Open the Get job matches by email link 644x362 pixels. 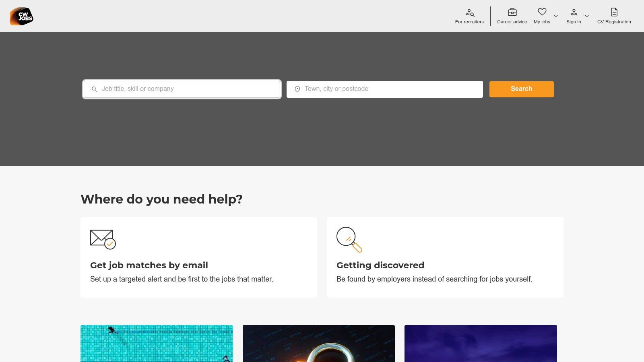point(149,265)
